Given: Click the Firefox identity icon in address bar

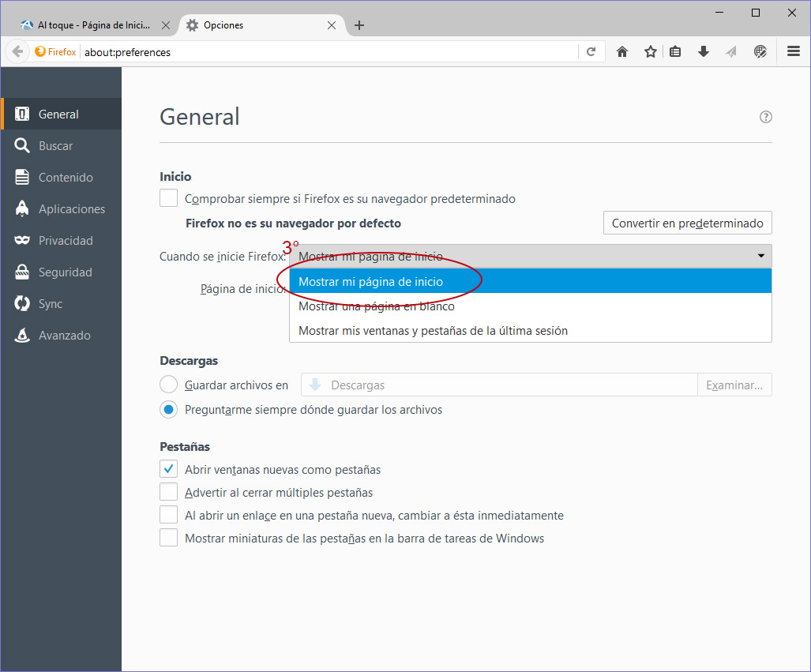Looking at the screenshot, I should click(55, 52).
